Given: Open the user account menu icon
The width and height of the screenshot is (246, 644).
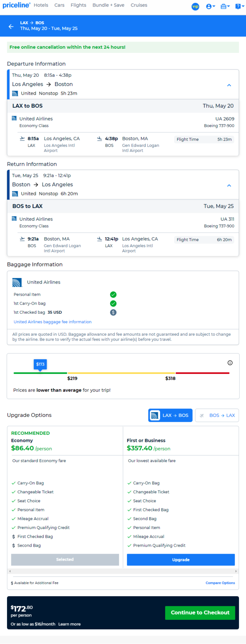Looking at the screenshot, I should click(x=210, y=7).
